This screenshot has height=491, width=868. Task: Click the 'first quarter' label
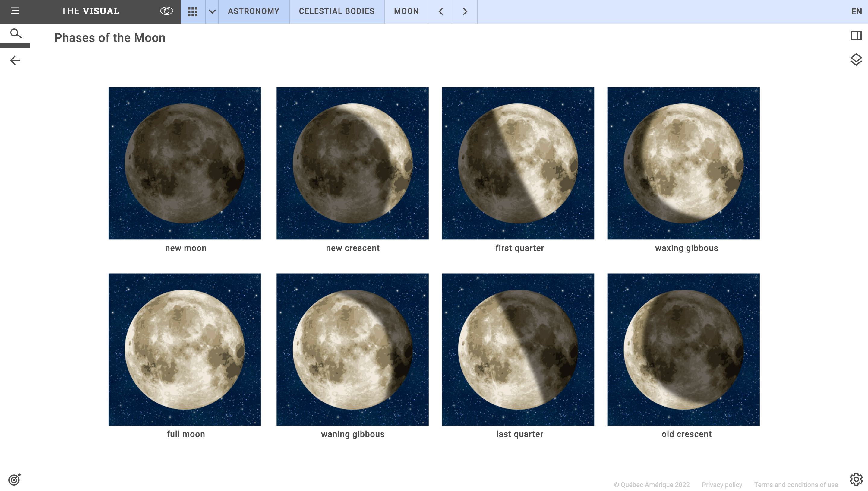[x=519, y=248]
